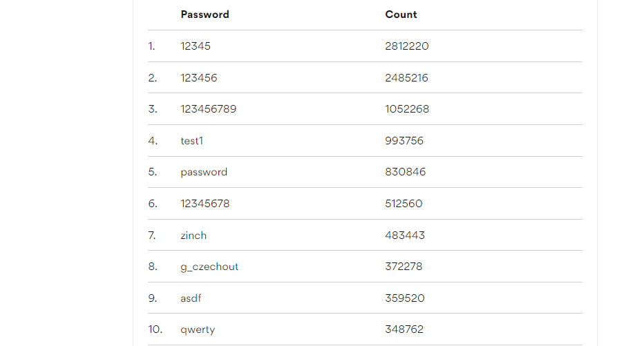644x346 pixels.
Task: Select the 123456 password entry
Action: pyautogui.click(x=199, y=78)
